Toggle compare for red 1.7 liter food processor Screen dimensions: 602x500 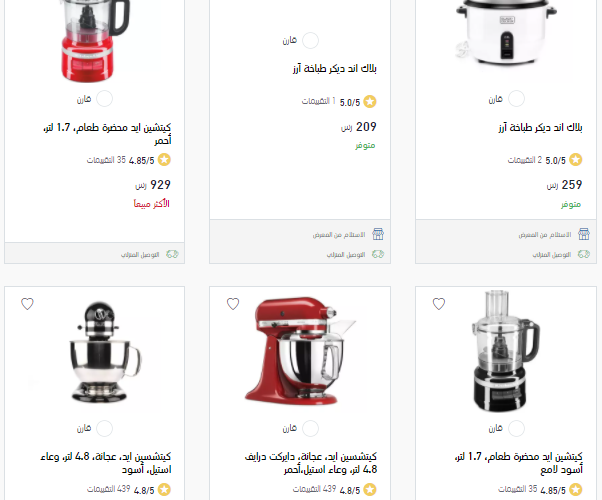104,99
